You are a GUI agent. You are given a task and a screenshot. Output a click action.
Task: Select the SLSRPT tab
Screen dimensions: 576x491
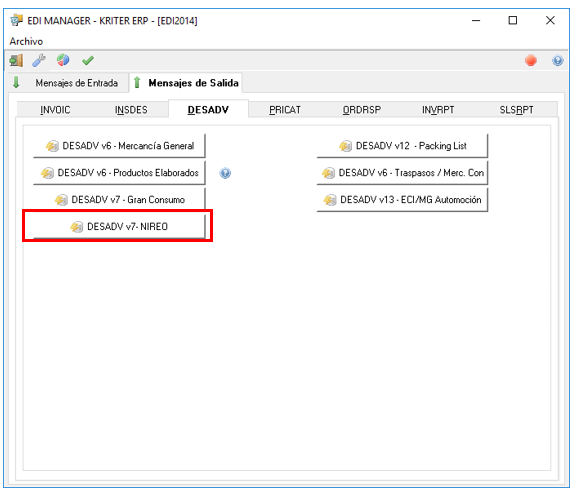tap(516, 110)
